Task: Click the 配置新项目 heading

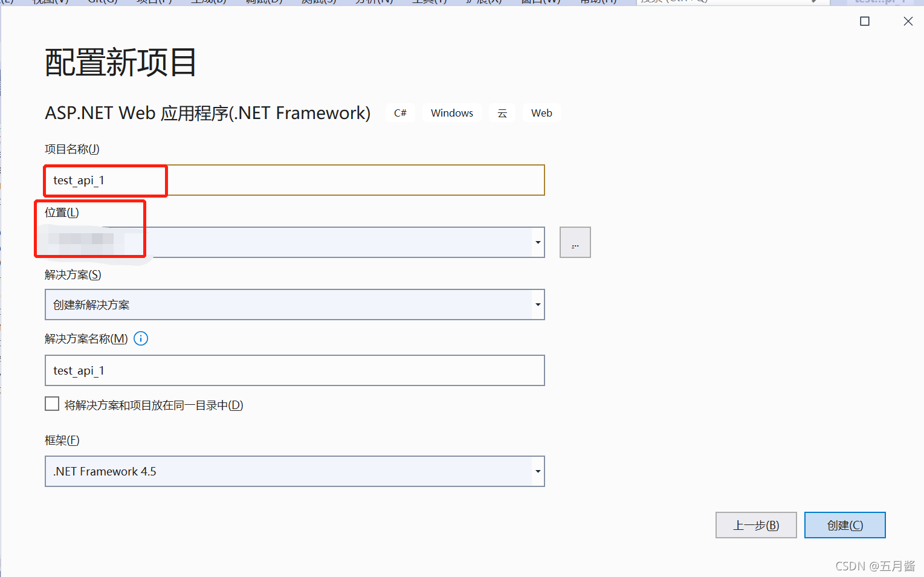Action: coord(121,62)
